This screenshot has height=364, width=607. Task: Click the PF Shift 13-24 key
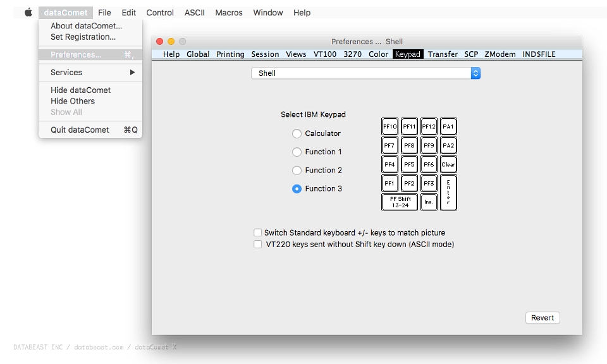pyautogui.click(x=400, y=202)
